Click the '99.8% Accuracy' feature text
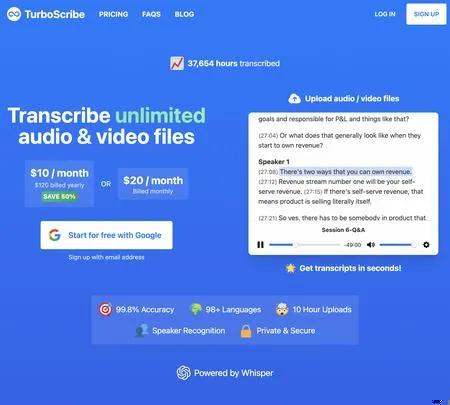 click(x=145, y=310)
